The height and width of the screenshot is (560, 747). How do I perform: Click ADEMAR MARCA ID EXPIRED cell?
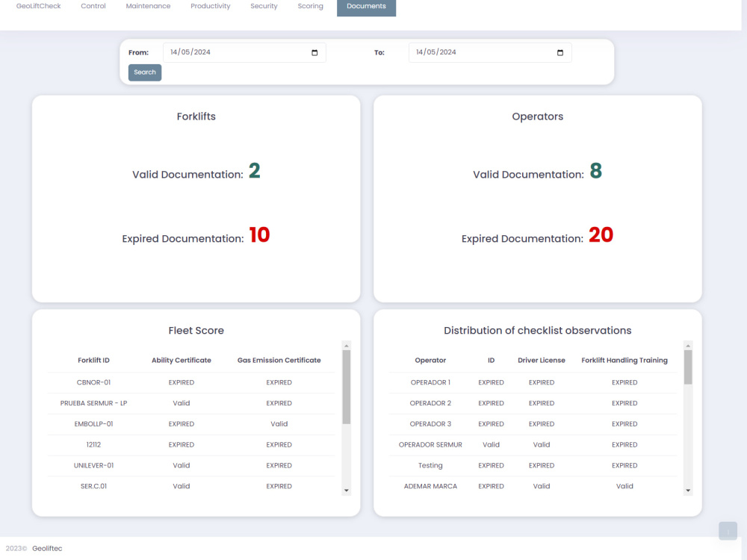(492, 486)
